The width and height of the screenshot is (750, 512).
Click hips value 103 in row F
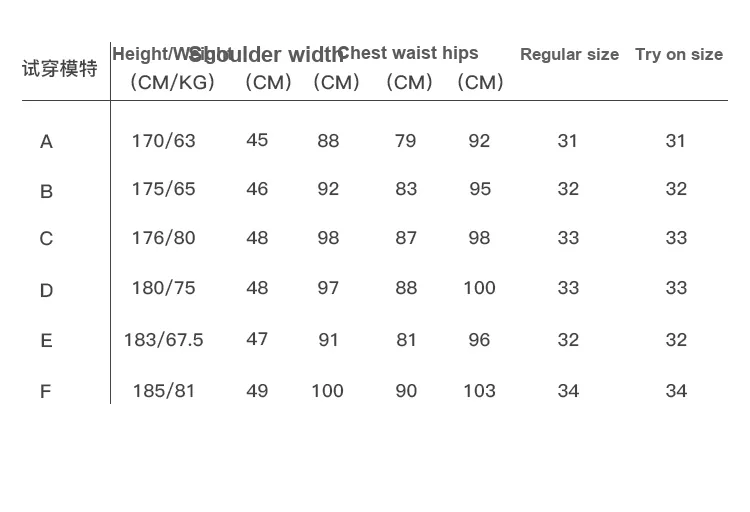point(479,391)
